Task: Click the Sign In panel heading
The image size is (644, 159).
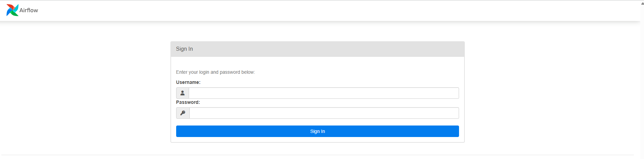Action: pos(184,49)
